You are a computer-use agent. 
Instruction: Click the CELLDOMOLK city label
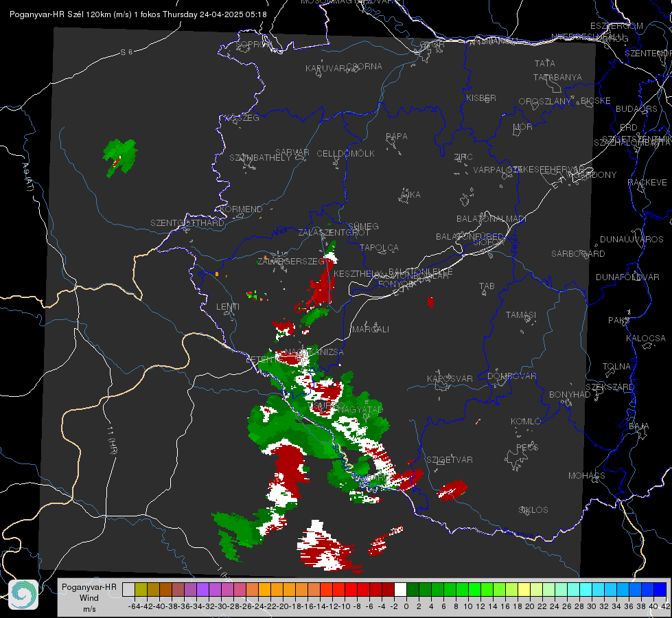(x=345, y=154)
